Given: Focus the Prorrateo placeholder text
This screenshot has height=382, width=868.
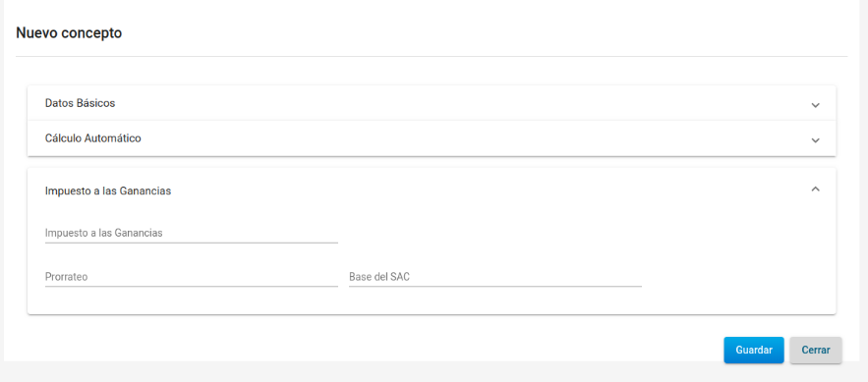Looking at the screenshot, I should 67,277.
